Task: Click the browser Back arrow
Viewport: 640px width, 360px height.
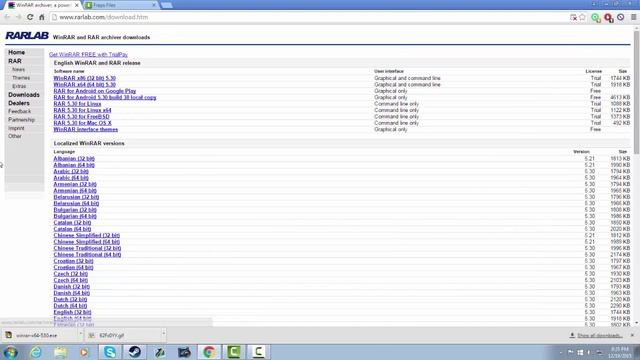Action: click(x=7, y=17)
